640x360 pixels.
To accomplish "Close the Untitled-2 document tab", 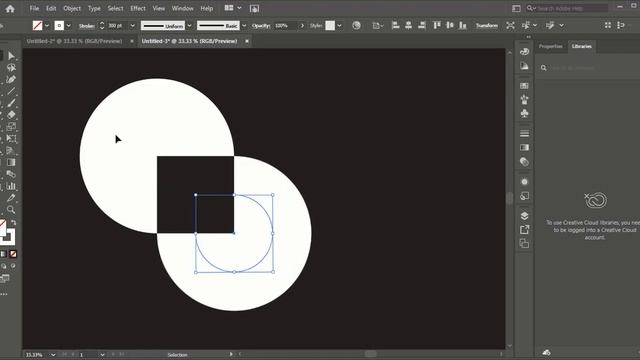I will pyautogui.click(x=132, y=41).
